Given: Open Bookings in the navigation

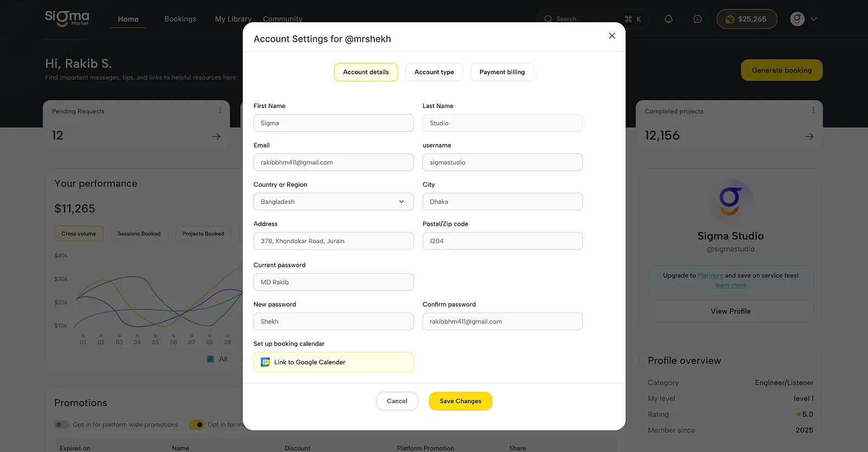Looking at the screenshot, I should pos(181,19).
